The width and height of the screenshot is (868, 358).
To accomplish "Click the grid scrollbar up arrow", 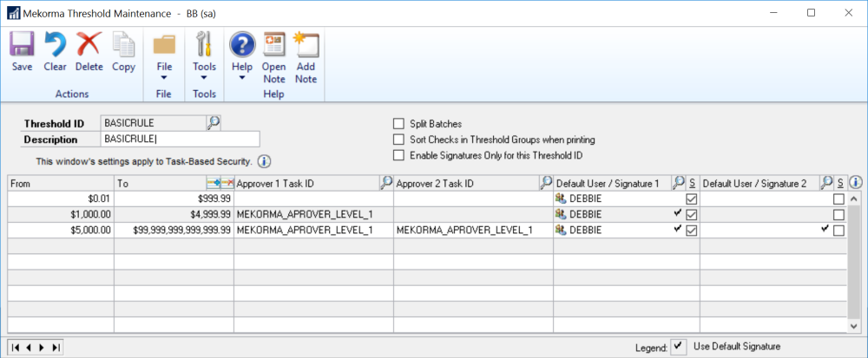I will [855, 199].
